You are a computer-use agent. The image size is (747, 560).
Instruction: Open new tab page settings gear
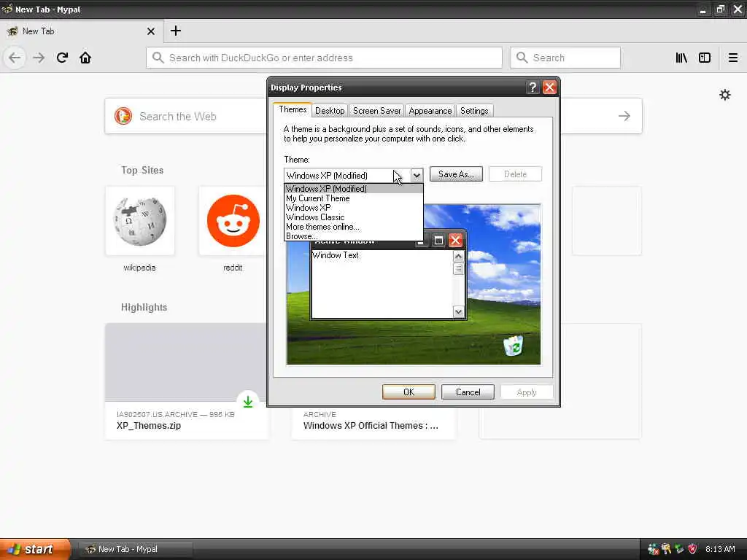click(x=724, y=95)
